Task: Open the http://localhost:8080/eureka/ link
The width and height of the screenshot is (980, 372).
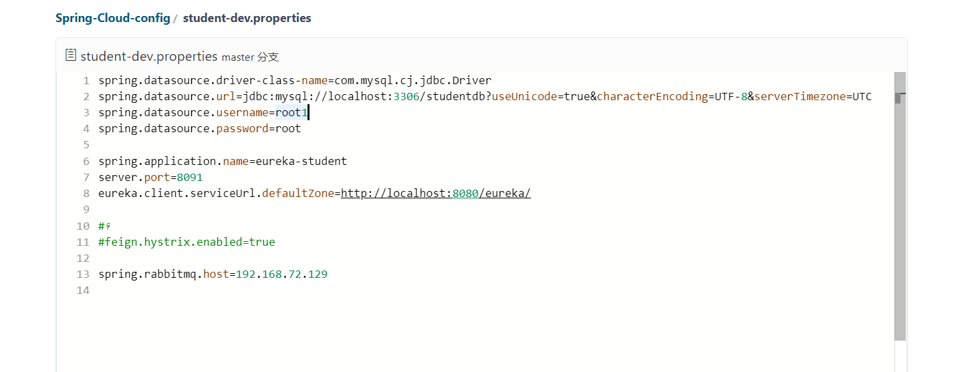Action: pyautogui.click(x=436, y=194)
